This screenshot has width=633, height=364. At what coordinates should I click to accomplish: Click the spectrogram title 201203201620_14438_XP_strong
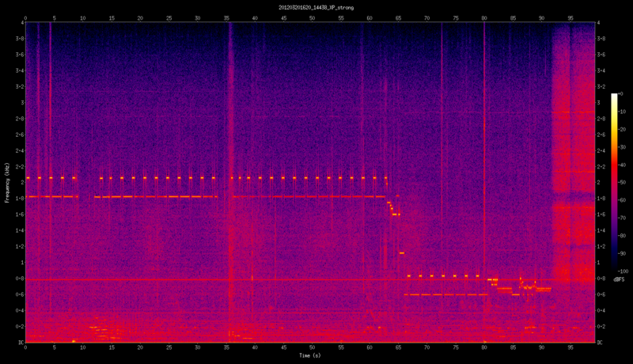coord(316,8)
